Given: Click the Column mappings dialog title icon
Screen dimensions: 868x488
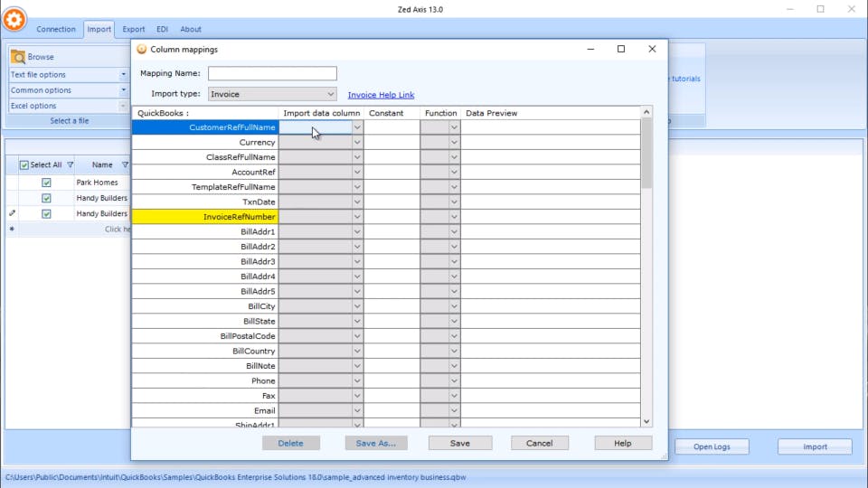Looking at the screenshot, I should [x=142, y=49].
